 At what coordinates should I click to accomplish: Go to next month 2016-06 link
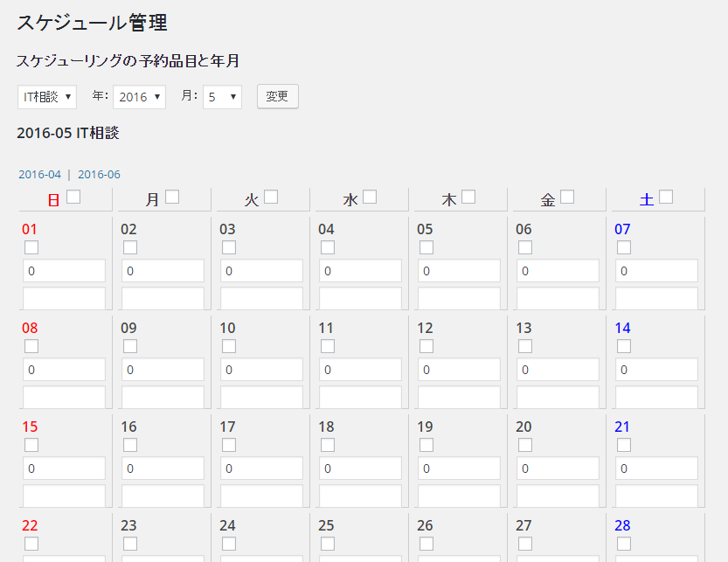pyautogui.click(x=99, y=174)
